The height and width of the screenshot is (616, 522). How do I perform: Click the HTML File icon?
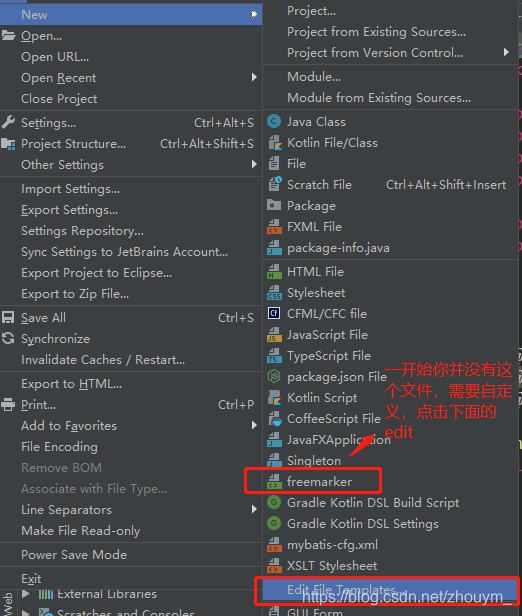[x=274, y=271]
